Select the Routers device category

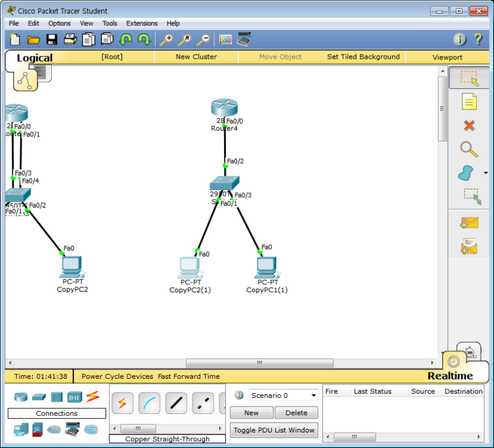21,397
